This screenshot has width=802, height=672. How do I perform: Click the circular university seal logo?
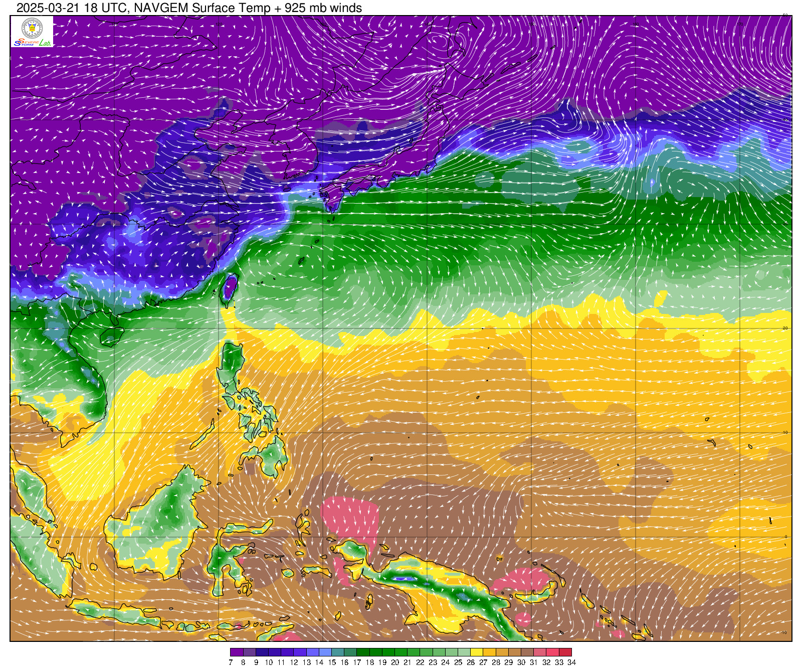[32, 28]
